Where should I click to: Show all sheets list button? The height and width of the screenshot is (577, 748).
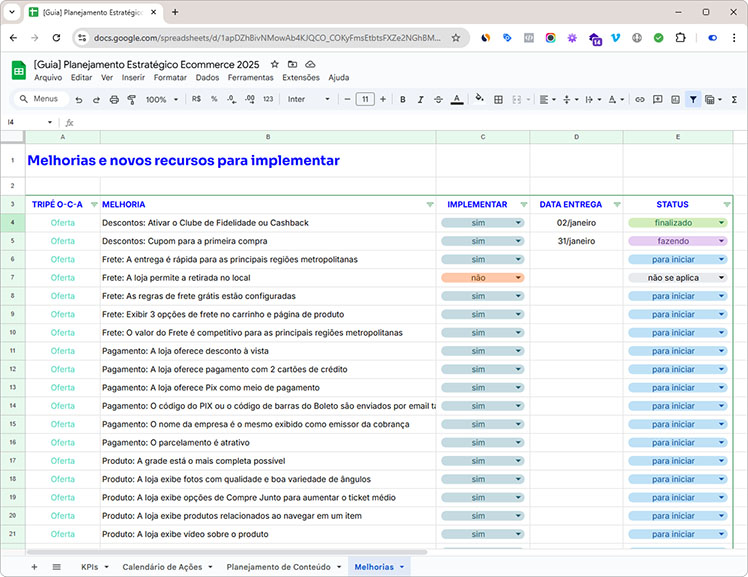[x=56, y=567]
